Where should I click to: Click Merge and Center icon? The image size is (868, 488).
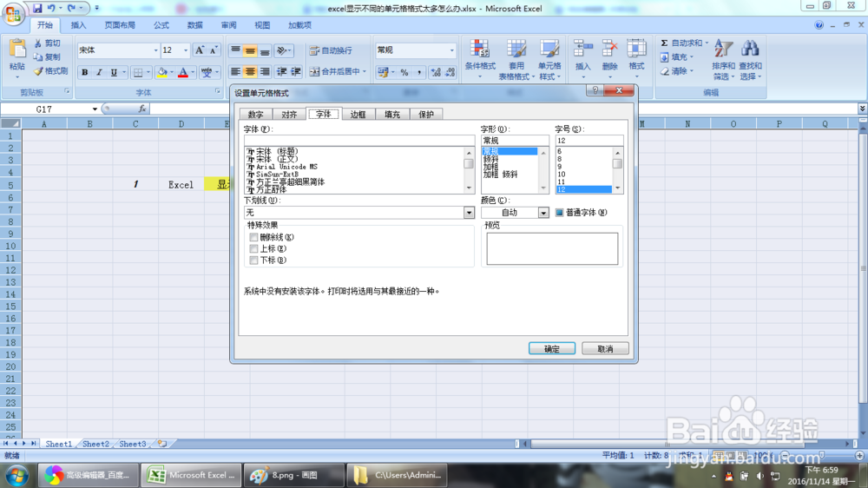[x=314, y=71]
